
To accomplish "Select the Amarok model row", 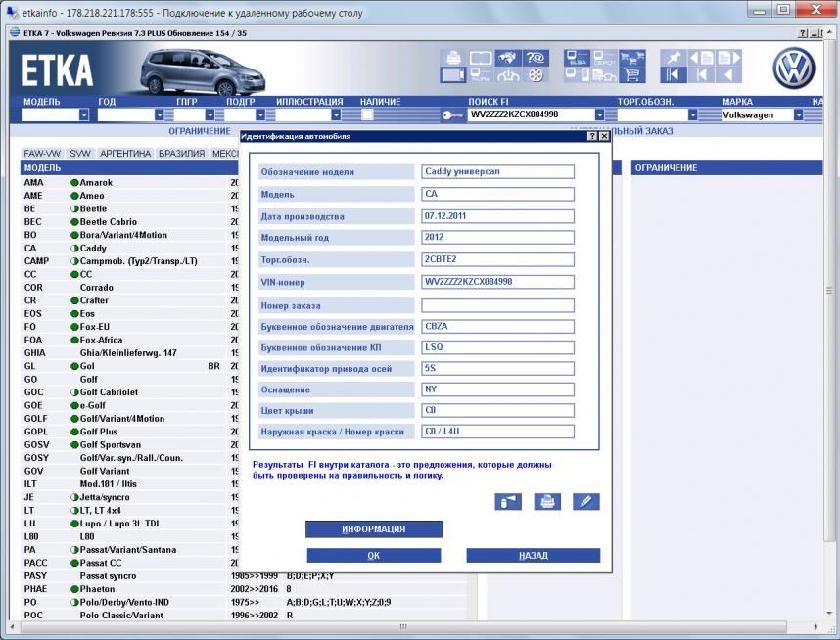I will [129, 183].
